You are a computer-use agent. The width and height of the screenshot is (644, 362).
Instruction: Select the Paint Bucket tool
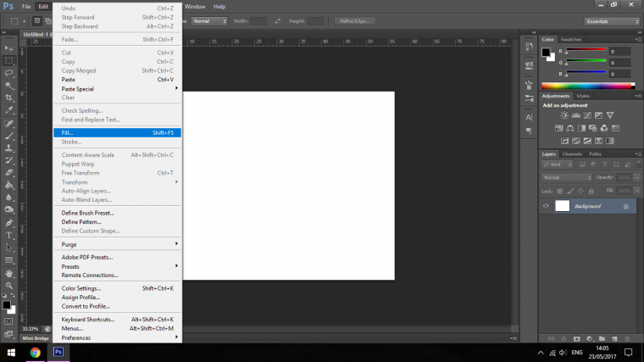pyautogui.click(x=8, y=185)
